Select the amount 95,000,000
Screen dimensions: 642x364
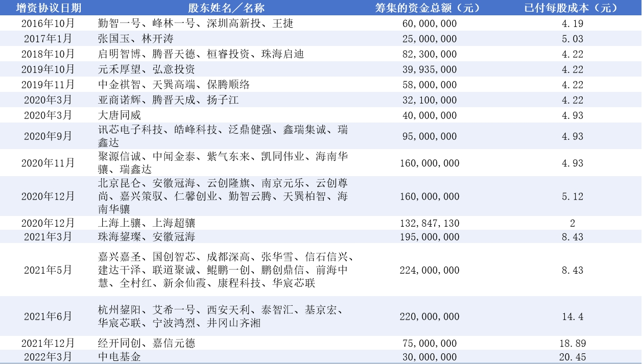tap(430, 136)
